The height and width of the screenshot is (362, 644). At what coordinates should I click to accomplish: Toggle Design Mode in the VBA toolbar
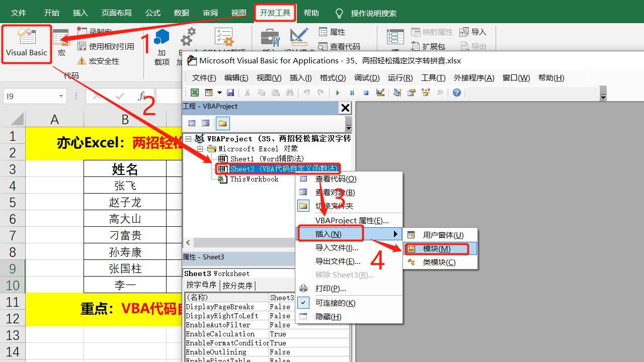click(379, 93)
